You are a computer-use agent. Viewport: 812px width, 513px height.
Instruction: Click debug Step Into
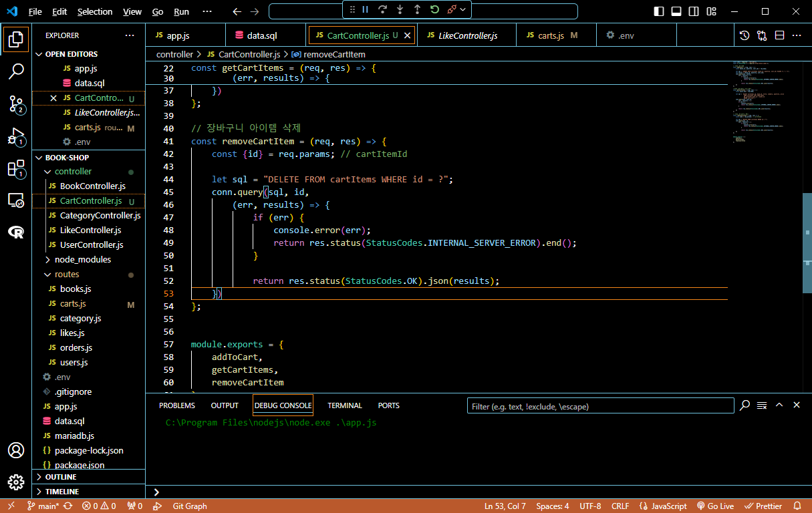pos(400,9)
